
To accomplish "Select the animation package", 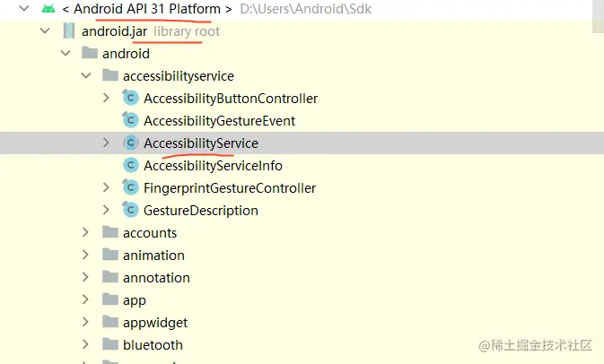I will point(153,256).
